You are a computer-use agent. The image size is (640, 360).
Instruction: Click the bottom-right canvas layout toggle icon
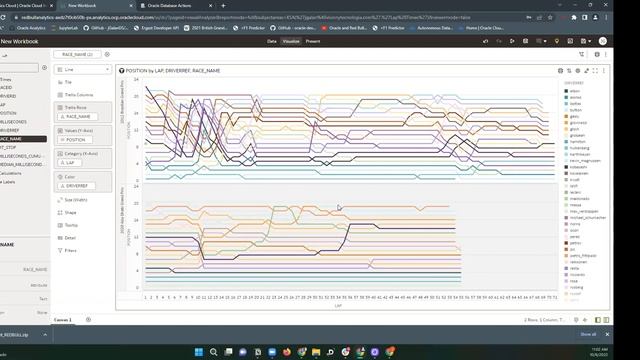coord(606,320)
